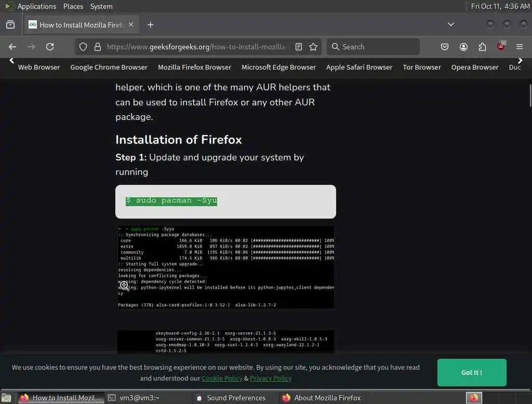Open the Firefox account icon
532x404 pixels.
click(463, 47)
